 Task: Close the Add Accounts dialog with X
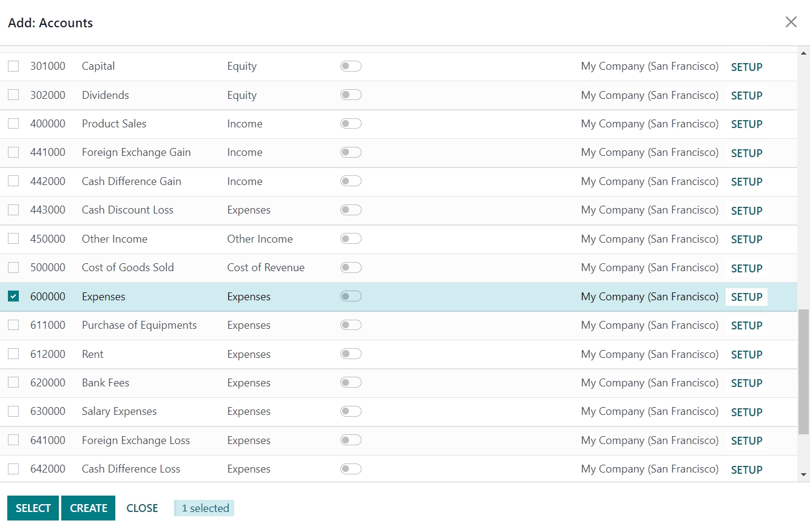791,22
